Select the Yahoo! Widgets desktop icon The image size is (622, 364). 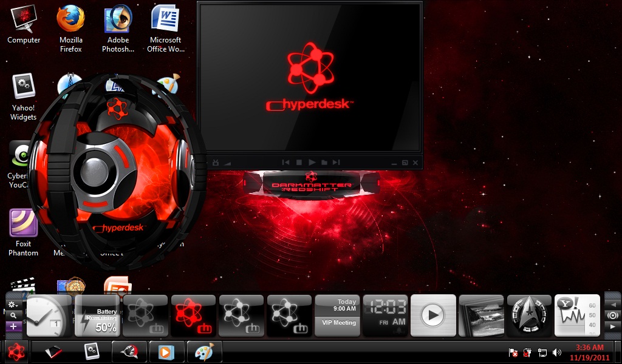[x=24, y=97]
